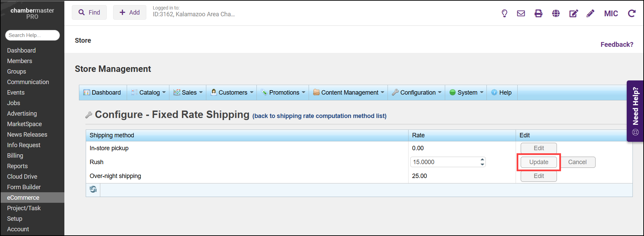Click the printer icon in header
Image resolution: width=644 pixels, height=236 pixels.
coord(538,14)
